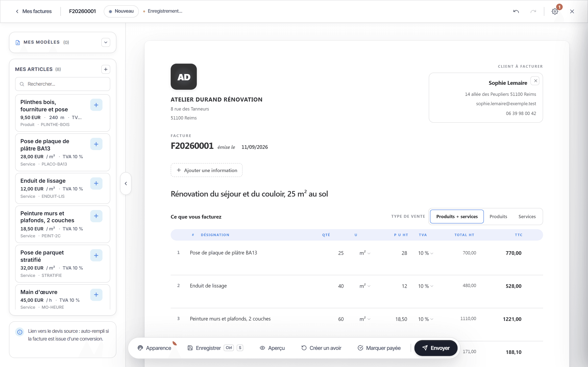Click the redo arrow icon
This screenshot has width=588, height=367.
(x=533, y=11)
